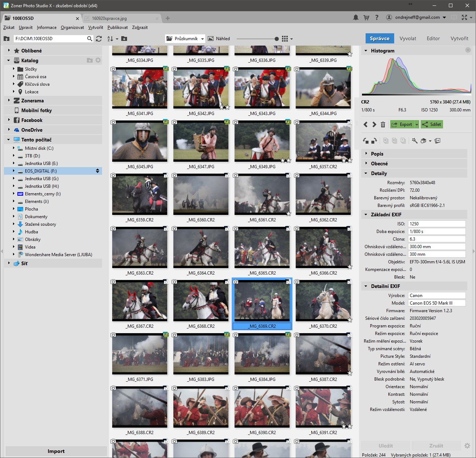Collapse the Základní EXIF section
This screenshot has height=458, width=476.
click(366, 215)
